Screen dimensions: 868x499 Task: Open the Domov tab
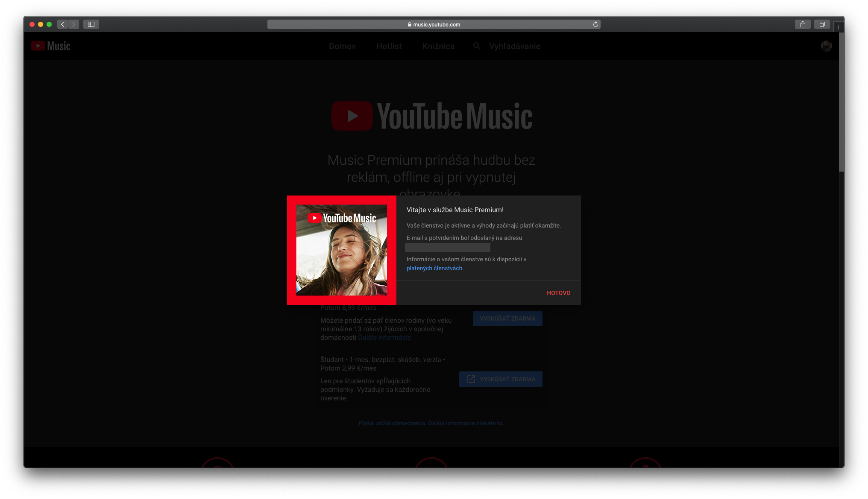click(342, 46)
